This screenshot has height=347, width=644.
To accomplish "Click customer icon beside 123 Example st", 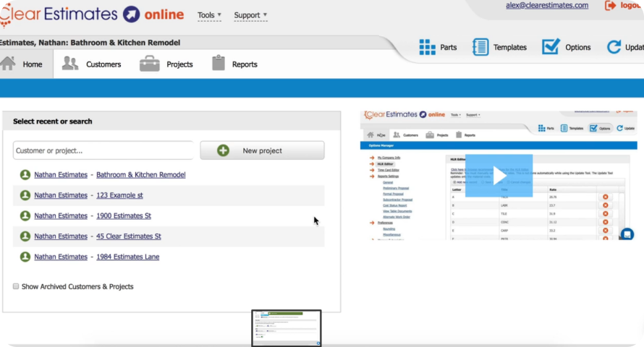I will [25, 195].
